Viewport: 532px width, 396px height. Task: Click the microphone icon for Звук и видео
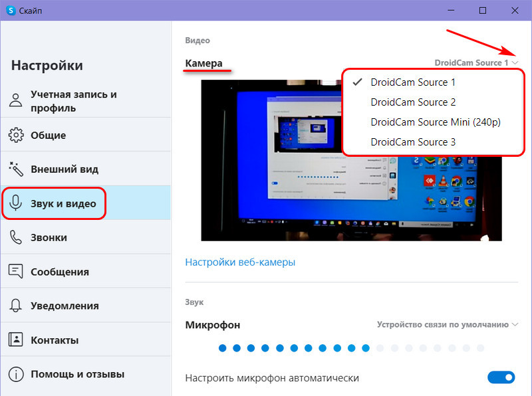[15, 203]
